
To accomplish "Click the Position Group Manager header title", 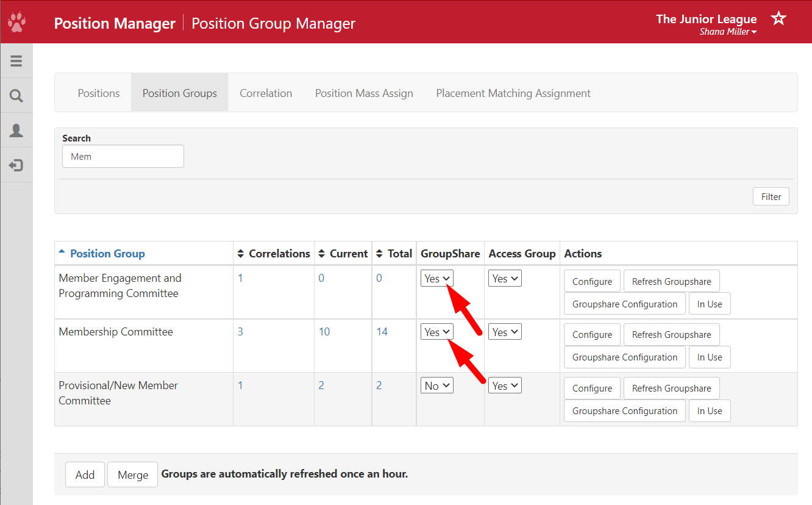I will [273, 23].
